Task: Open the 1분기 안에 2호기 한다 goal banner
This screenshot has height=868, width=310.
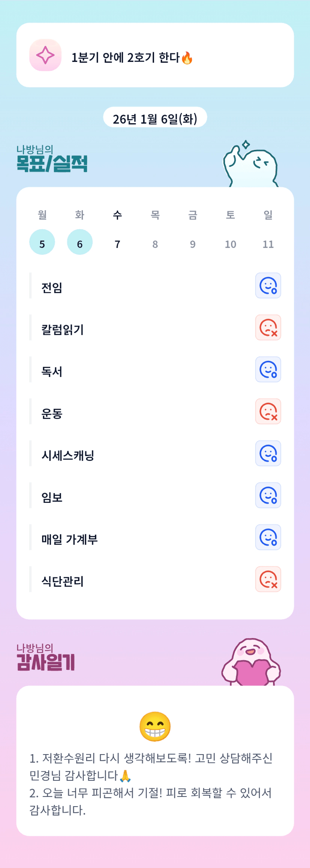Action: tap(155, 55)
